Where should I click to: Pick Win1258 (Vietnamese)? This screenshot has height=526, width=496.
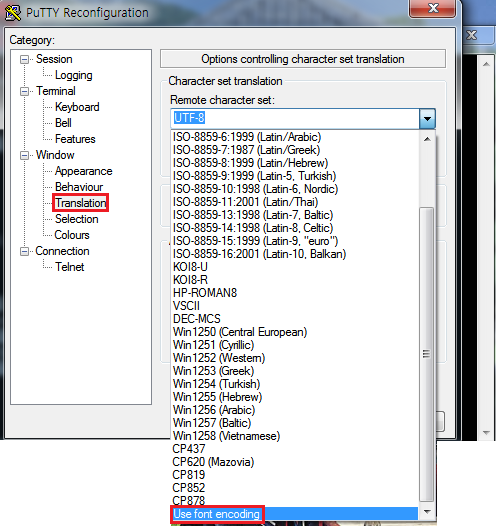point(295,436)
